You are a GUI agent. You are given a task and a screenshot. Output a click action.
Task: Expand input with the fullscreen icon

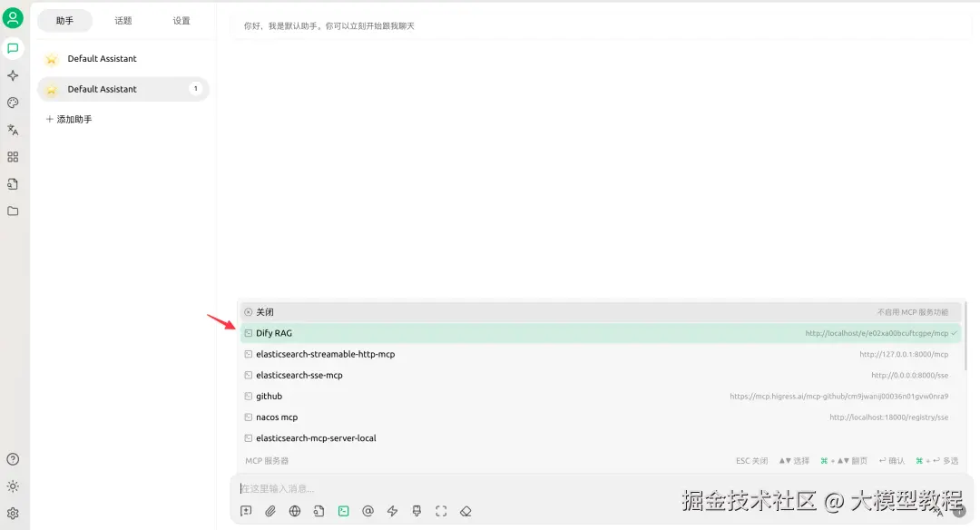441,511
